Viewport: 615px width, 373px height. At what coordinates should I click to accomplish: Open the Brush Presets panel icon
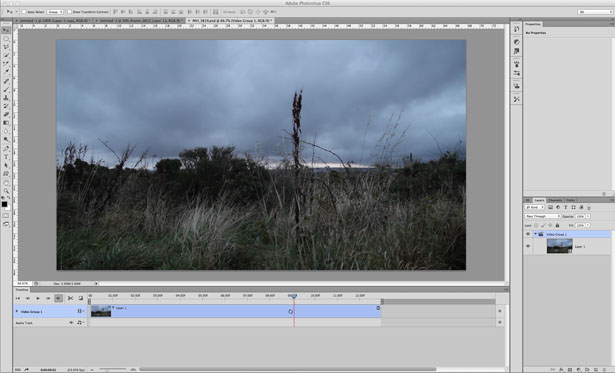point(517,73)
